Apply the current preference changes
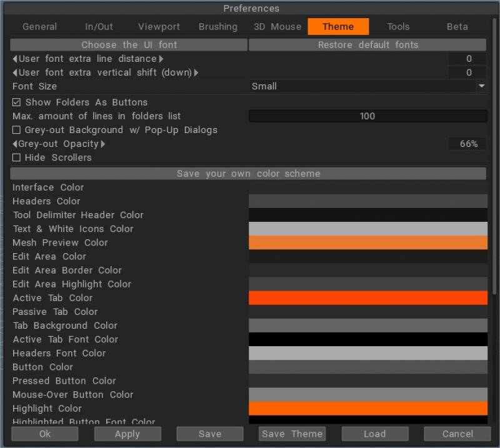The height and width of the screenshot is (448, 500). coord(127,434)
